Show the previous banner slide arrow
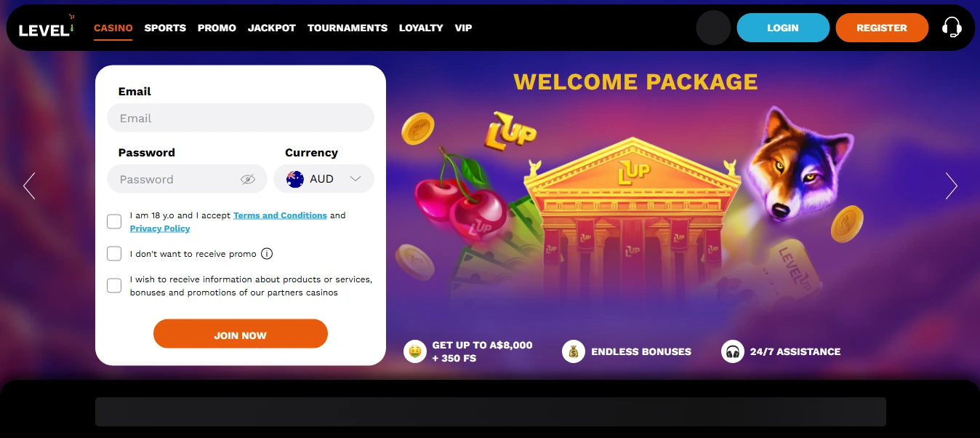The height and width of the screenshot is (438, 980). pos(29,186)
